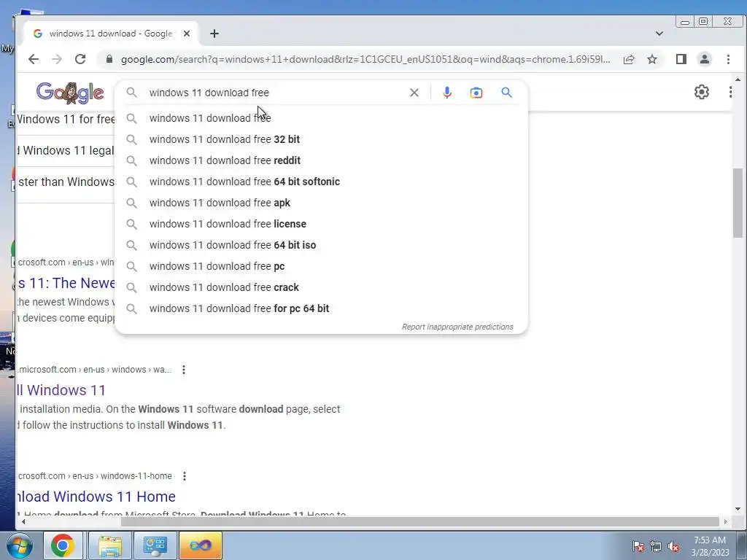Select the '64 bit iso' suggestion

pyautogui.click(x=322, y=245)
